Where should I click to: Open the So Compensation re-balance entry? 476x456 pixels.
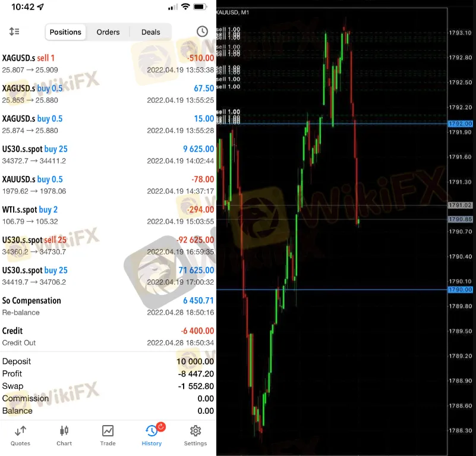108,306
